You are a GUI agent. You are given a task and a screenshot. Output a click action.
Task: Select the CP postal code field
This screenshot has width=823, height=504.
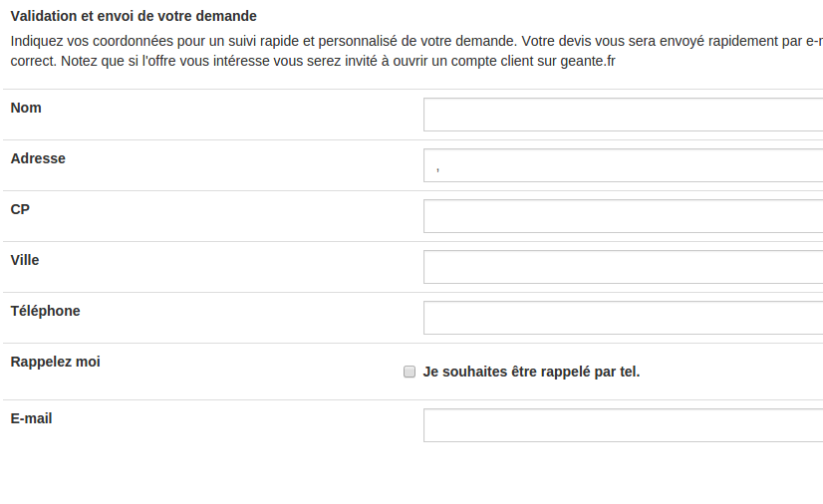(x=623, y=216)
